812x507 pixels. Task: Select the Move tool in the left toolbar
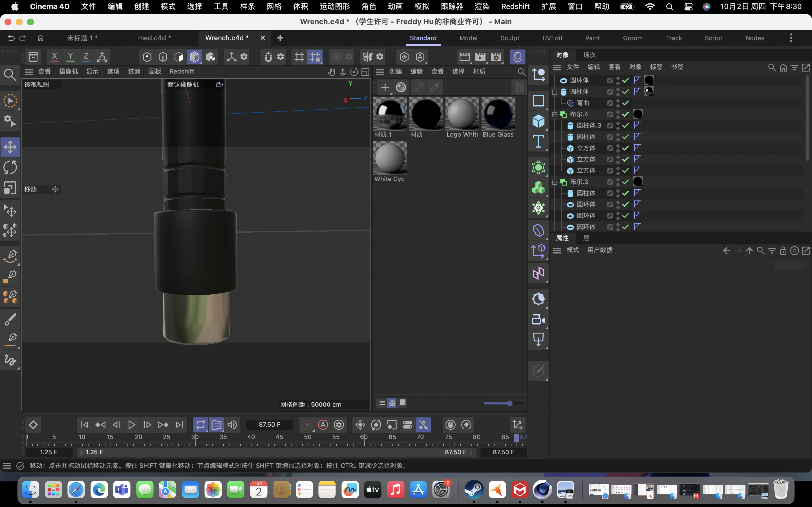point(10,146)
